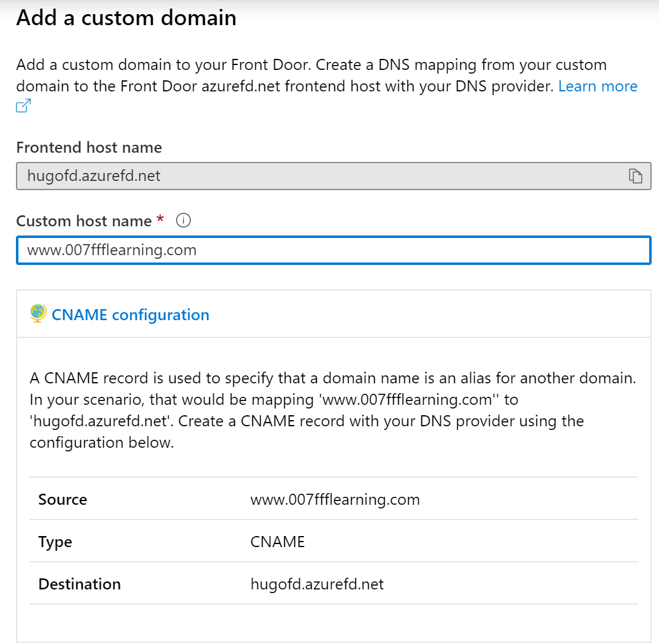Image resolution: width=659 pixels, height=644 pixels.
Task: Click the external link icon below the description
Action: coord(23,106)
